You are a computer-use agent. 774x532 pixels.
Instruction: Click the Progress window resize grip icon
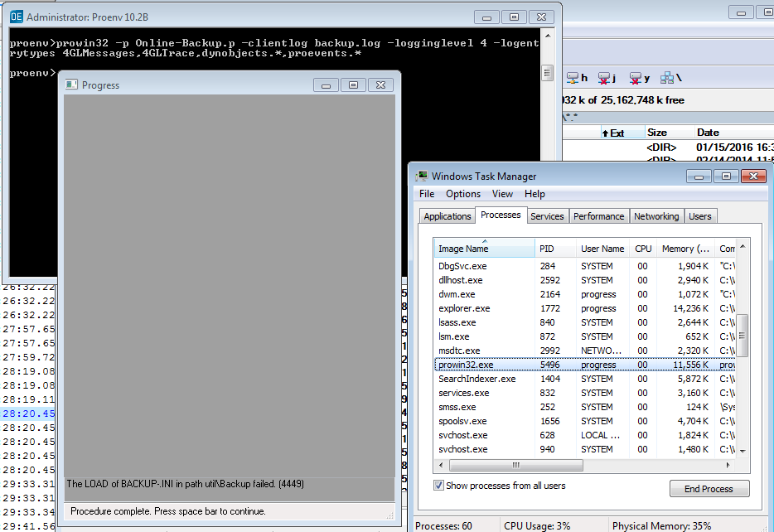(x=390, y=515)
